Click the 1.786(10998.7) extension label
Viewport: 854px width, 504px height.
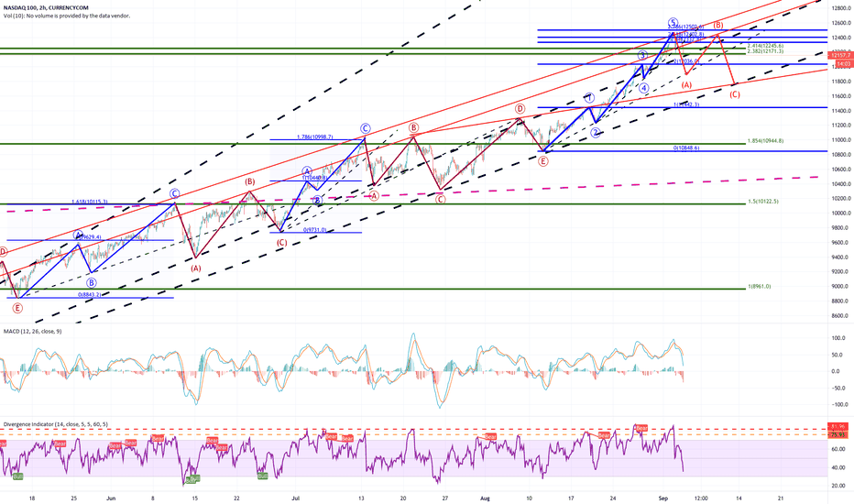click(315, 137)
